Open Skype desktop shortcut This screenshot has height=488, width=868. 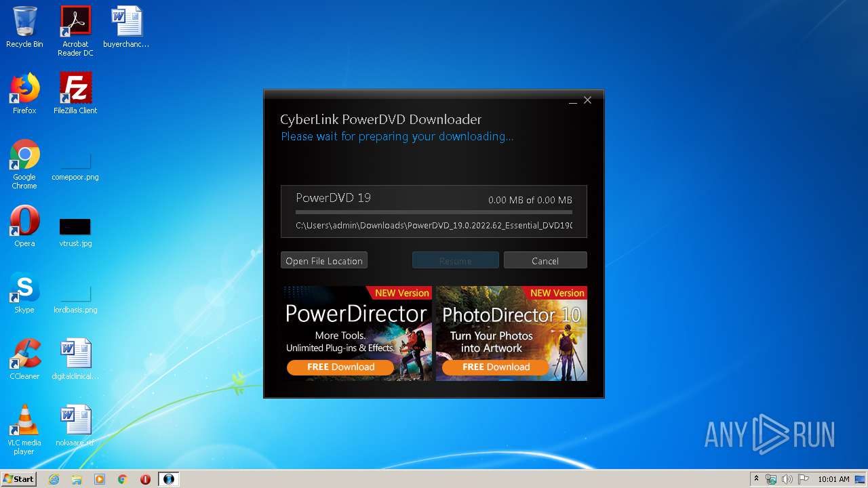(x=24, y=293)
